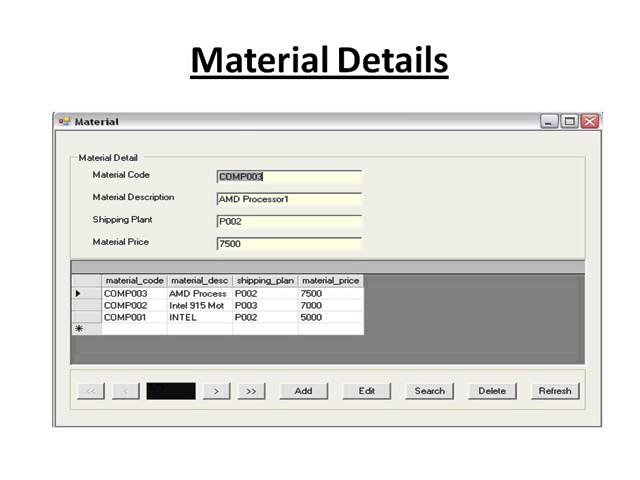Sort by shipping_plan column header

click(x=265, y=281)
